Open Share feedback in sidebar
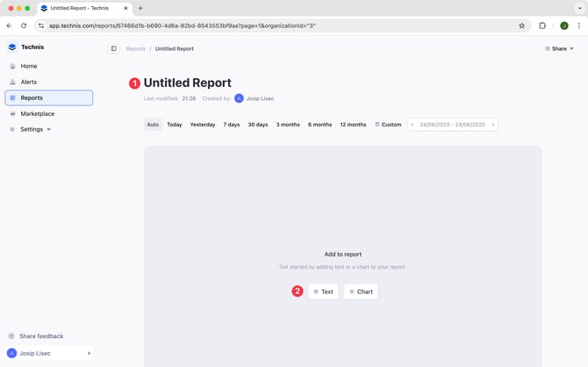This screenshot has height=367, width=588. (40, 336)
